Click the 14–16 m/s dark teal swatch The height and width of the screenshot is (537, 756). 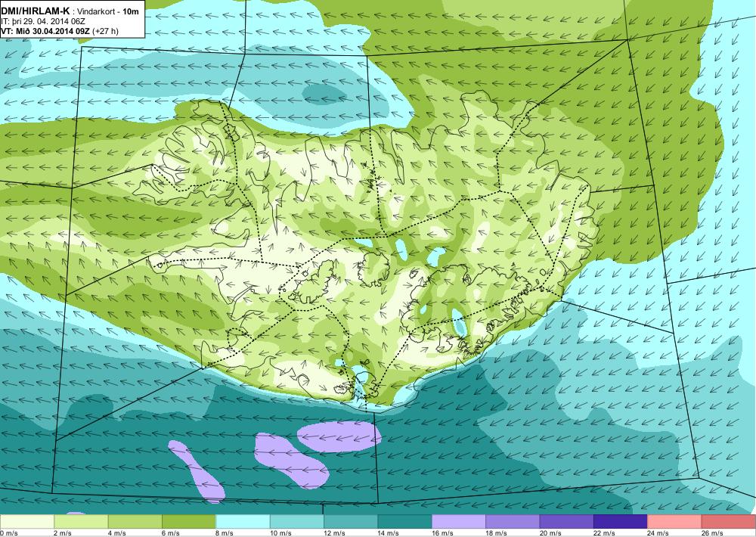(405, 522)
